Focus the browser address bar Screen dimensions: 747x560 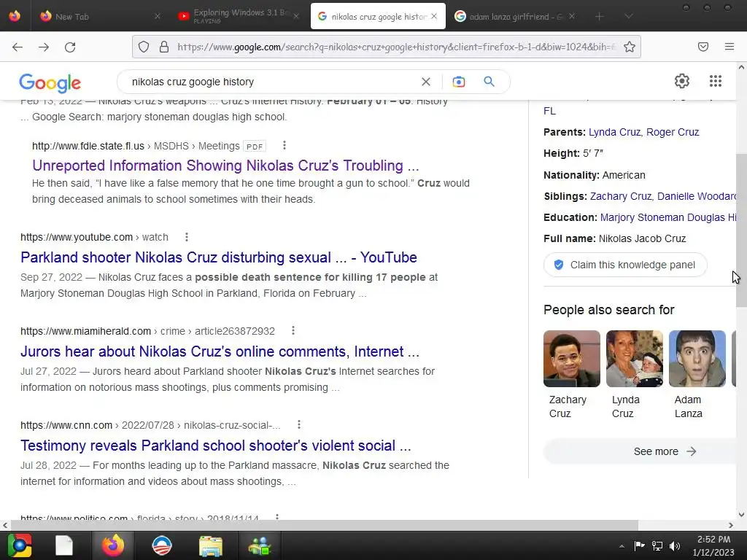(x=395, y=47)
